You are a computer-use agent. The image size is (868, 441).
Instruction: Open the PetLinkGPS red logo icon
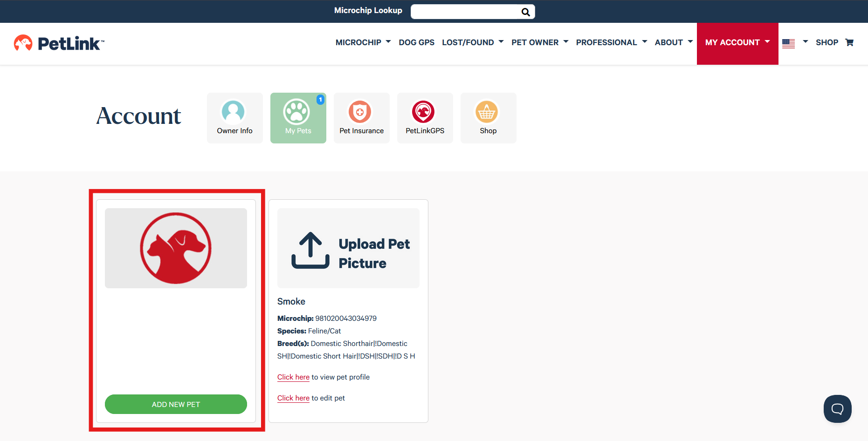point(423,112)
